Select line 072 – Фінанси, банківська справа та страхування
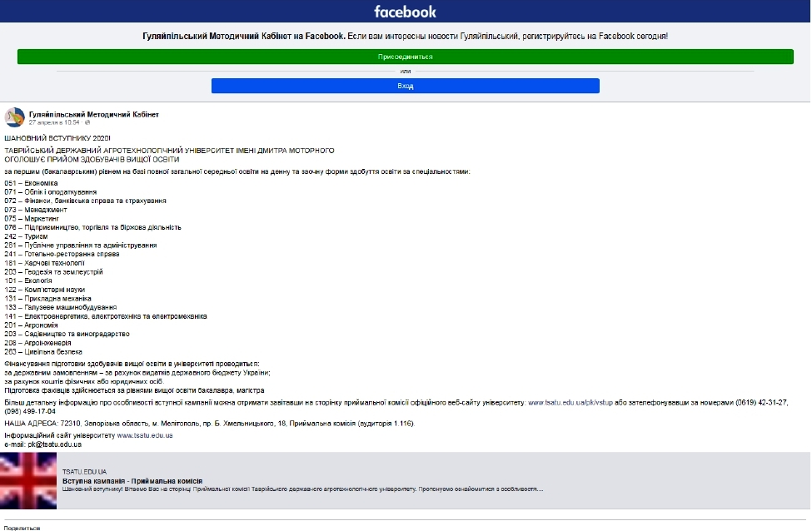Viewport: 812px width, 531px height. pos(86,201)
